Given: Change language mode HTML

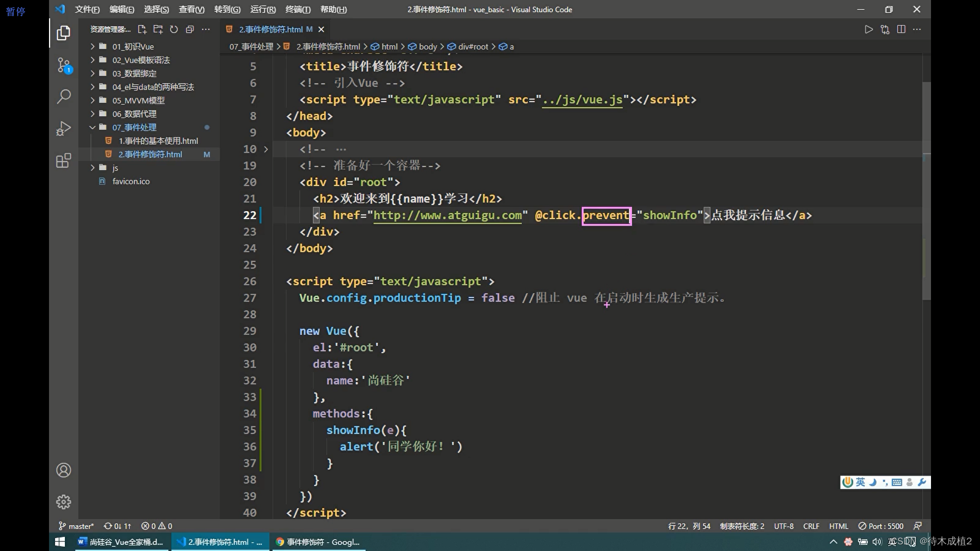Looking at the screenshot, I should tap(839, 526).
